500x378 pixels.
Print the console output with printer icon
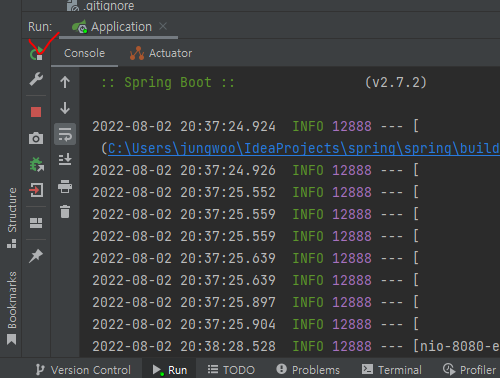click(x=65, y=186)
